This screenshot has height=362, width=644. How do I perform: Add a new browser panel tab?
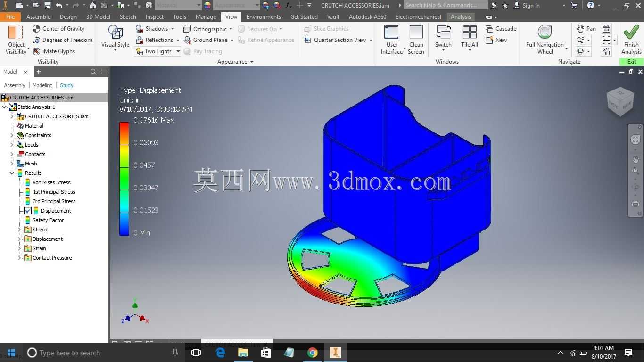(x=39, y=72)
